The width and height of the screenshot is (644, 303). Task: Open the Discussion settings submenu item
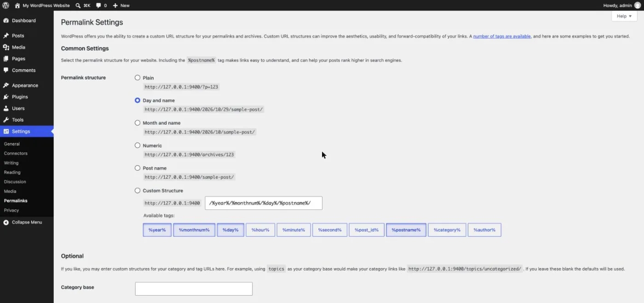click(x=15, y=182)
